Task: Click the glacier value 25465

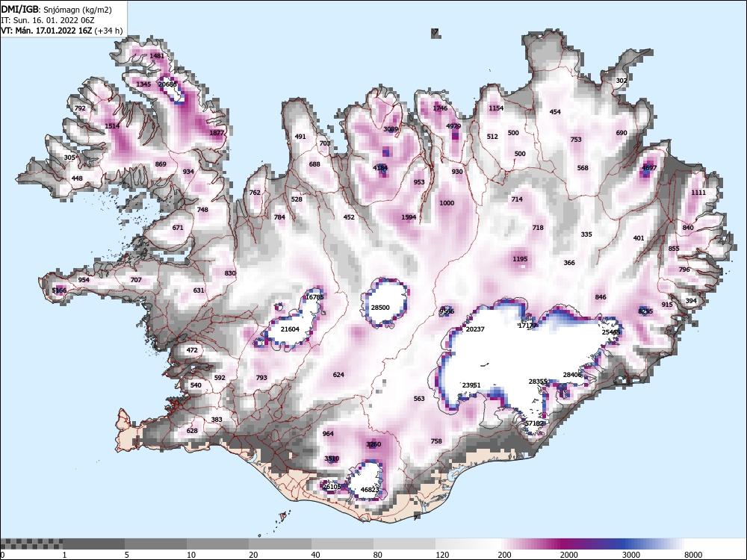Action: [611, 332]
